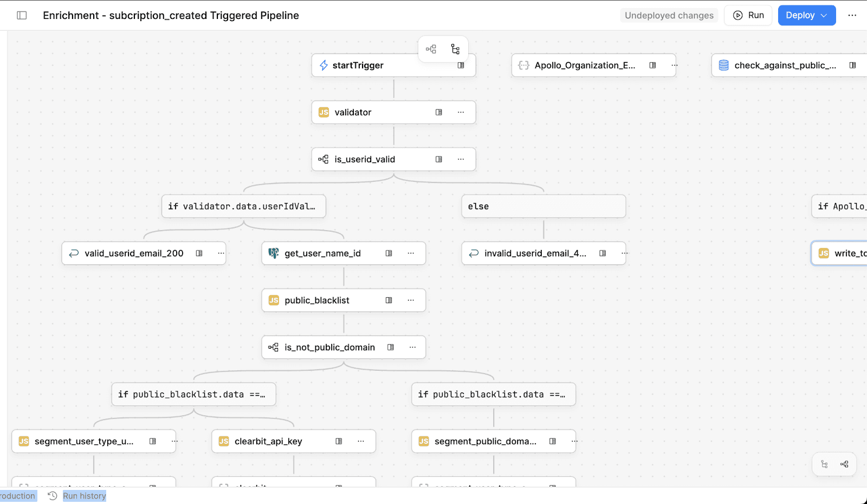This screenshot has width=867, height=504.
Task: Select the vertical tree layout icon near startTrigger
Action: (455, 49)
